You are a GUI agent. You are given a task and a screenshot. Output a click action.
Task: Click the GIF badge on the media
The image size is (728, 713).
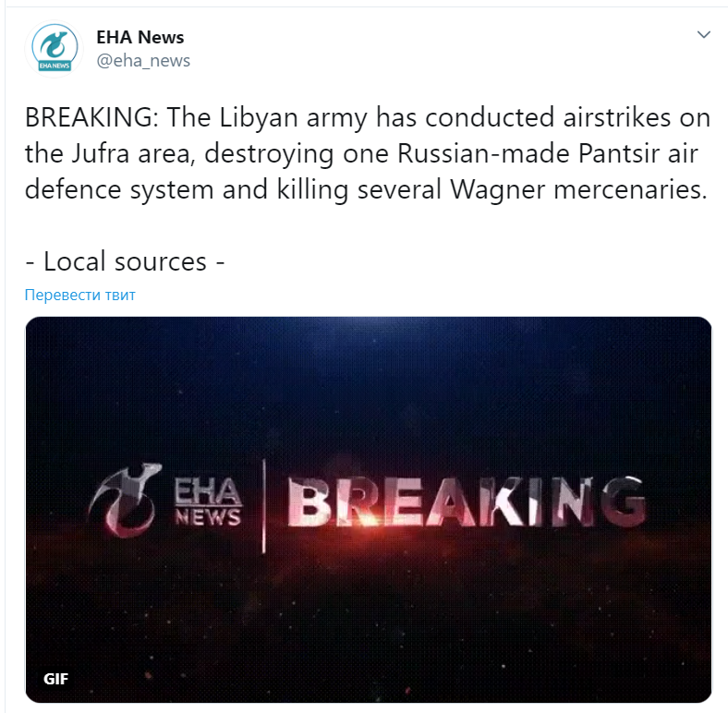point(55,679)
